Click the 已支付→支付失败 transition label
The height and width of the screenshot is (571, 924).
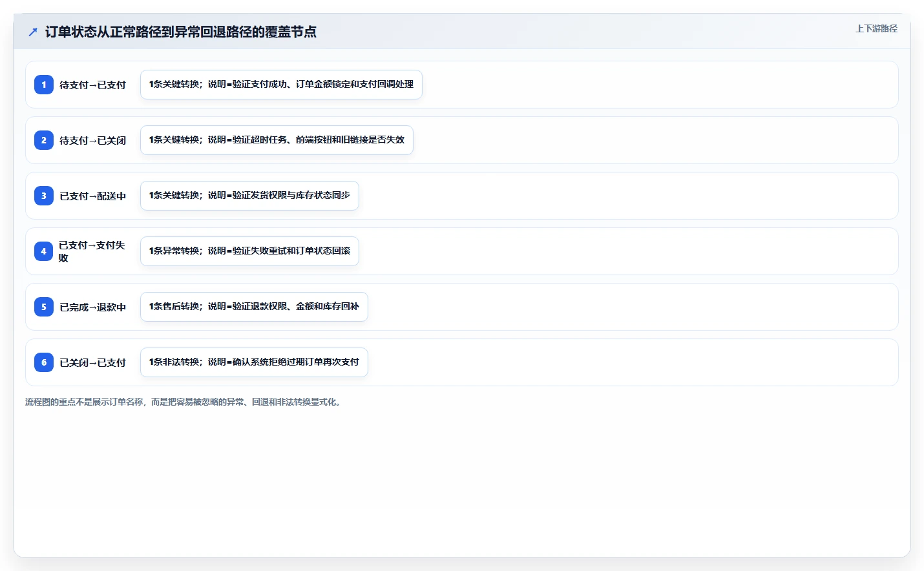tap(92, 251)
